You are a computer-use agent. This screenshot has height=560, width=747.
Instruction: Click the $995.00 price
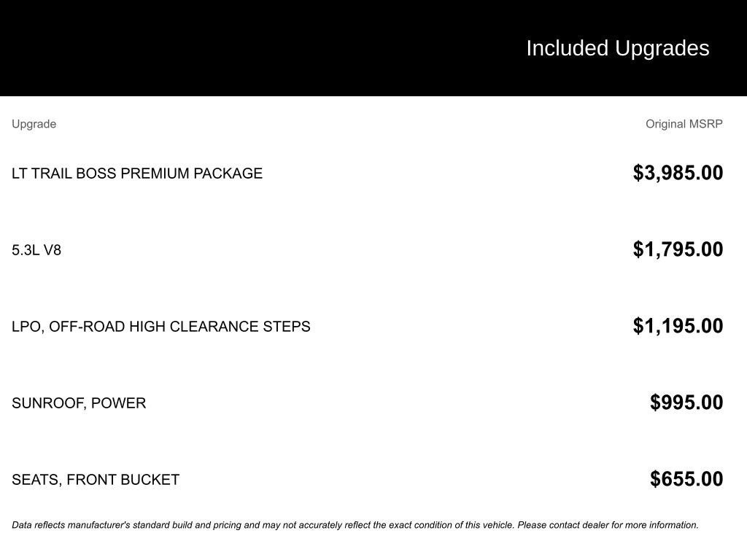[x=686, y=402]
